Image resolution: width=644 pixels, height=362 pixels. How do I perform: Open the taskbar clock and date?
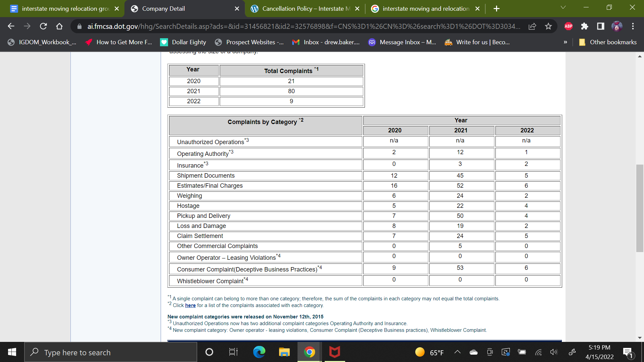coord(599,352)
